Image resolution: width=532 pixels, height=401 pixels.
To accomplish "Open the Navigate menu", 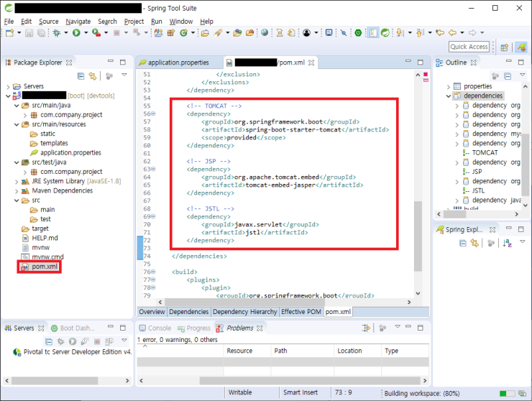I will pyautogui.click(x=78, y=22).
